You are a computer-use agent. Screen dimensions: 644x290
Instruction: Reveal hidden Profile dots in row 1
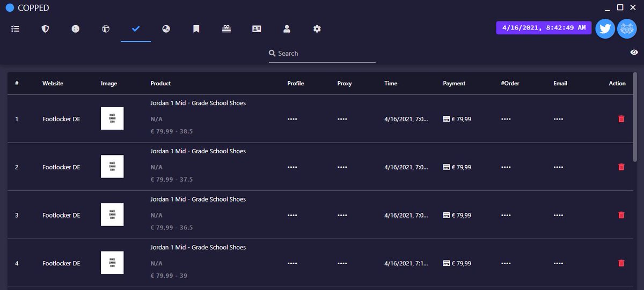click(292, 119)
